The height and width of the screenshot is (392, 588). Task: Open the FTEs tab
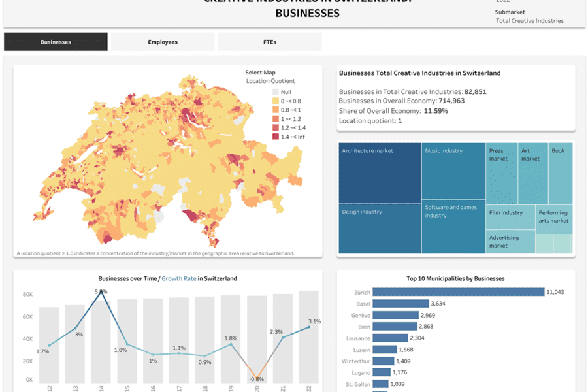[269, 42]
